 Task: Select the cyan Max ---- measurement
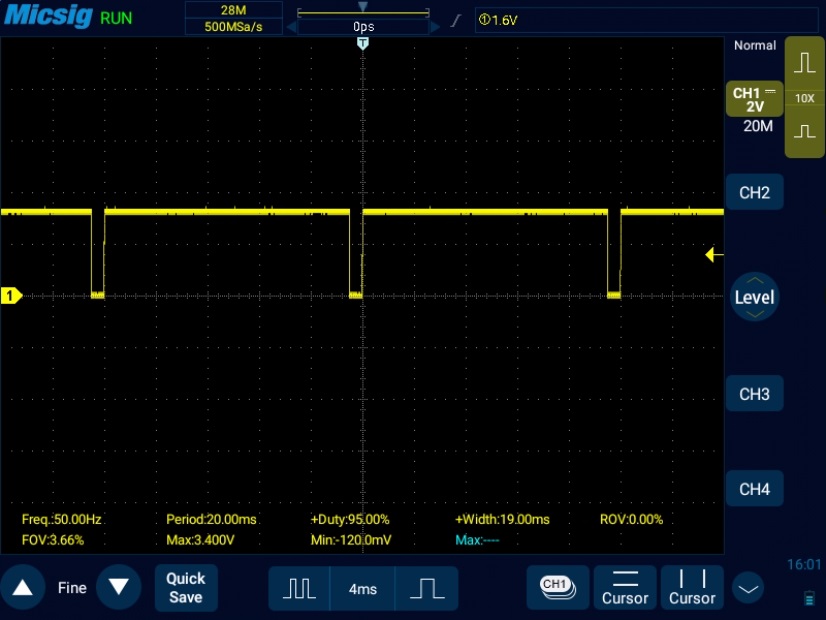coord(477,540)
